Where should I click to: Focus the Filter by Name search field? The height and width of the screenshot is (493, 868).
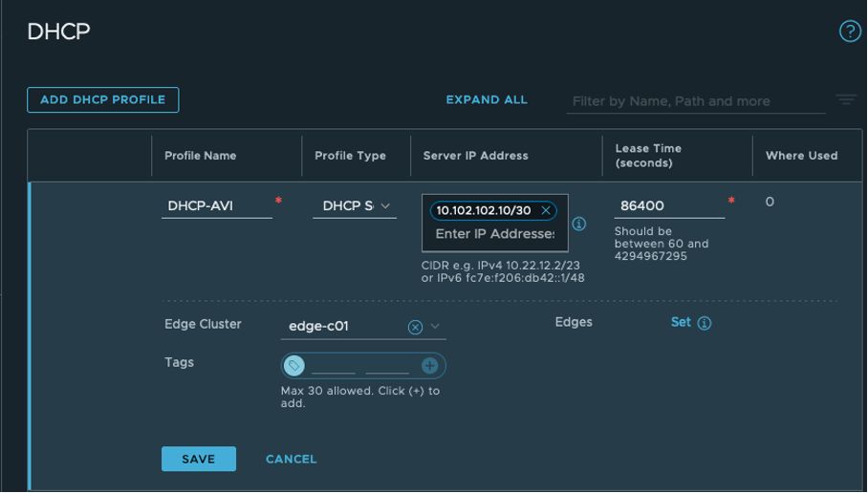coord(696,101)
